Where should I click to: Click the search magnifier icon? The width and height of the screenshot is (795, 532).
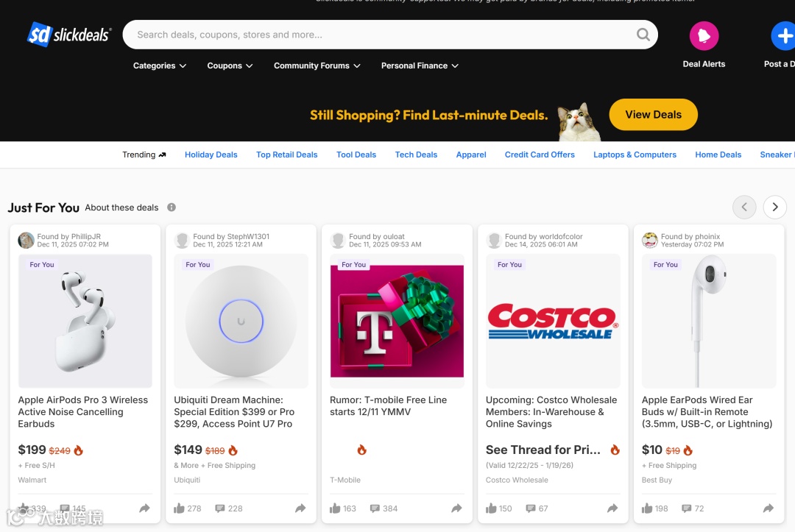pos(643,35)
